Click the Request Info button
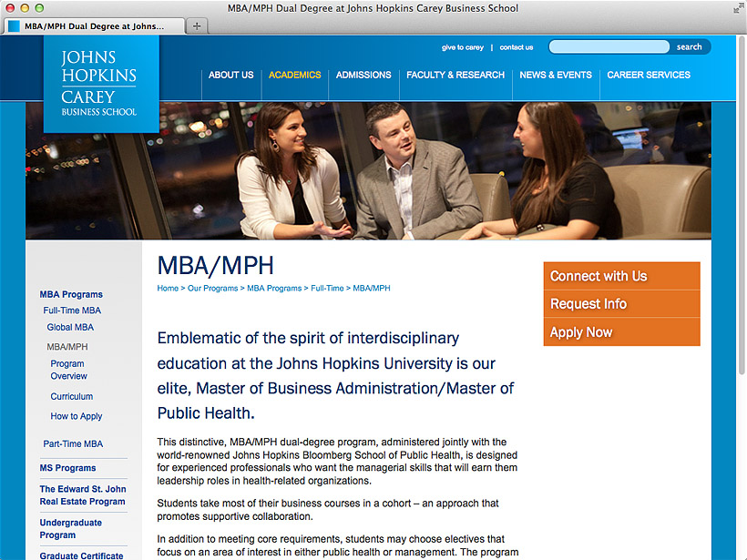747x560 pixels. 621,304
